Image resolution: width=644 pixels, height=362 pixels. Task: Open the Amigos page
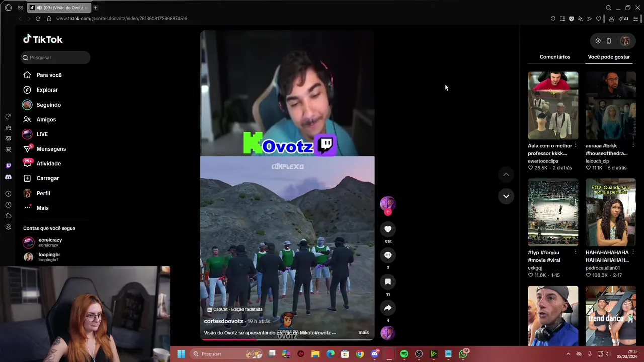[39, 119]
